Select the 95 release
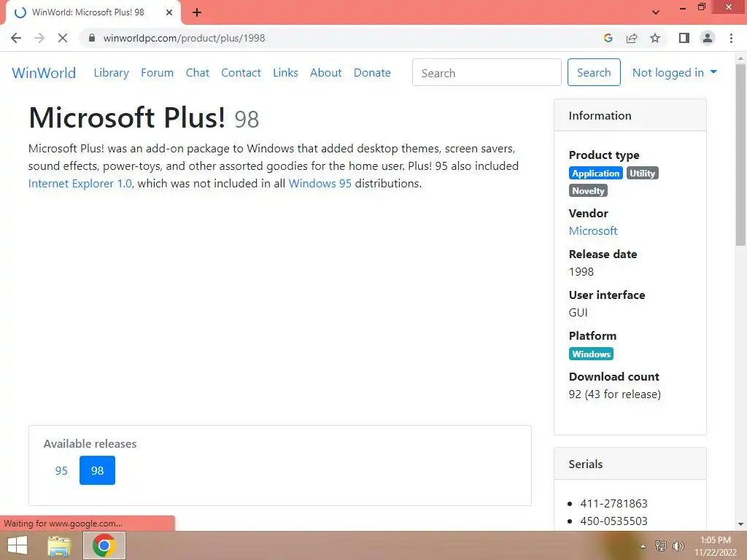Image resolution: width=747 pixels, height=560 pixels. pos(61,470)
